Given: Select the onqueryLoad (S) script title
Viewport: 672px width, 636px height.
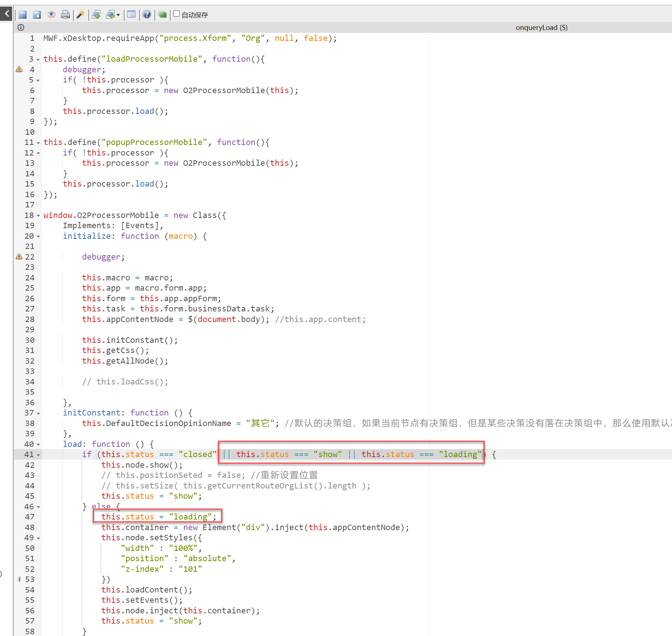Looking at the screenshot, I should [541, 28].
